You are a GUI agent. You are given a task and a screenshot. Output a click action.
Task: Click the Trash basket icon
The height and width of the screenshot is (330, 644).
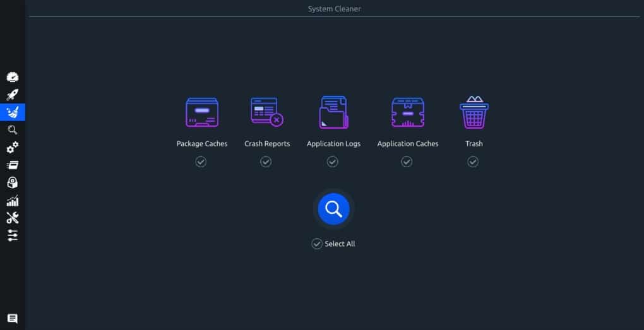click(x=474, y=112)
